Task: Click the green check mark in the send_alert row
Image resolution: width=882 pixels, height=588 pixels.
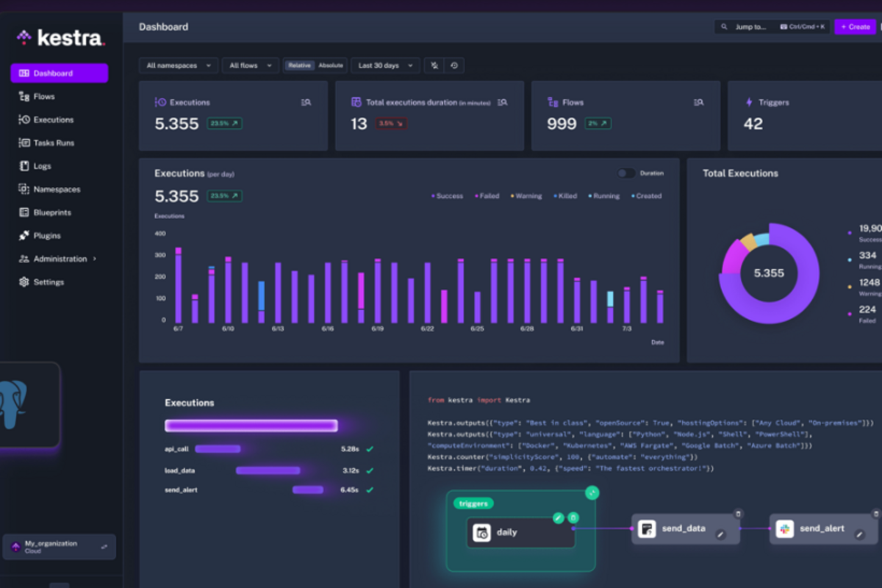Action: tap(370, 490)
